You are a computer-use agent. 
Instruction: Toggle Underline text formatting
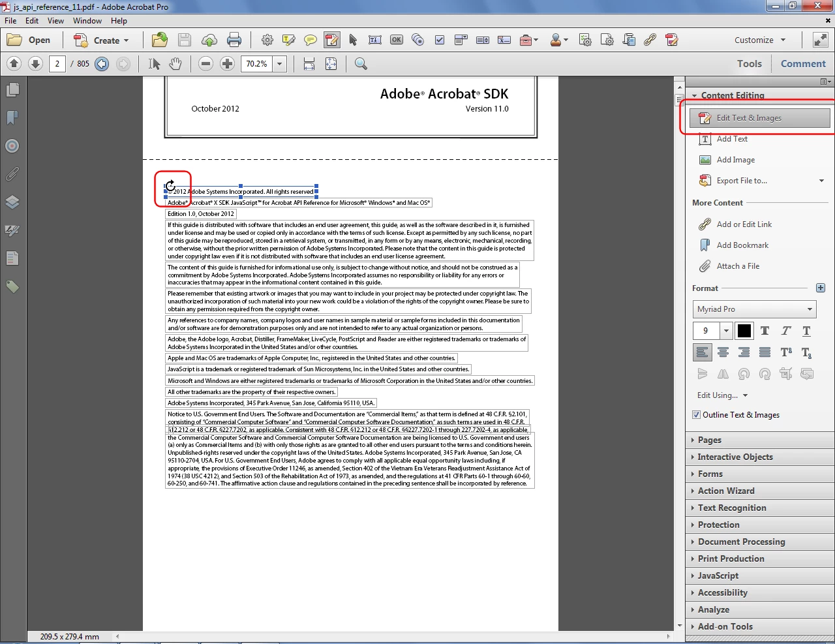807,331
